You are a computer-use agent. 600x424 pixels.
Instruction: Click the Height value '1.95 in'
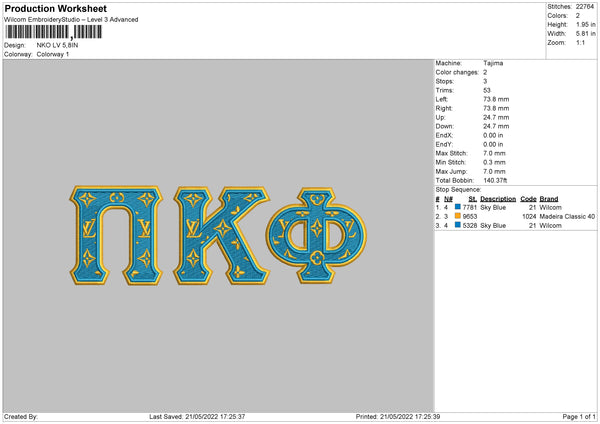[586, 24]
